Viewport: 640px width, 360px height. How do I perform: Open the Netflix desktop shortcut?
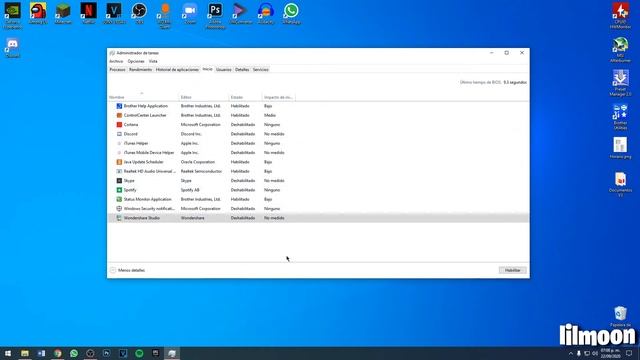tap(89, 14)
